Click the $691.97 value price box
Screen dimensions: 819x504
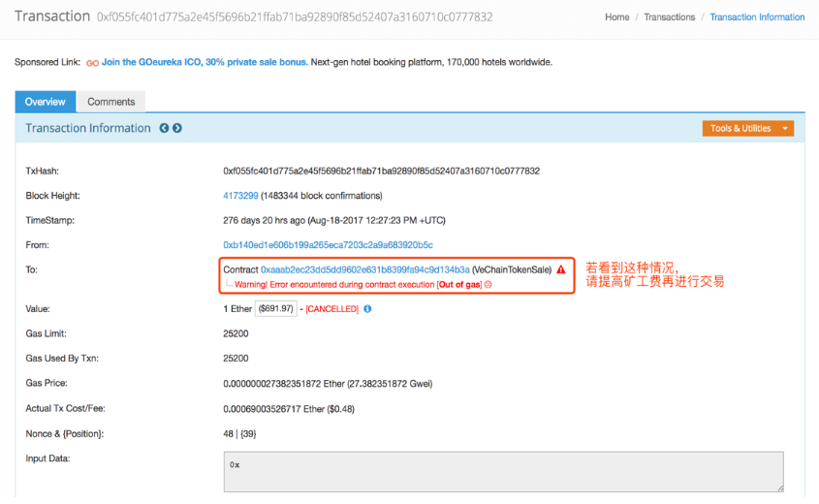[x=273, y=309]
